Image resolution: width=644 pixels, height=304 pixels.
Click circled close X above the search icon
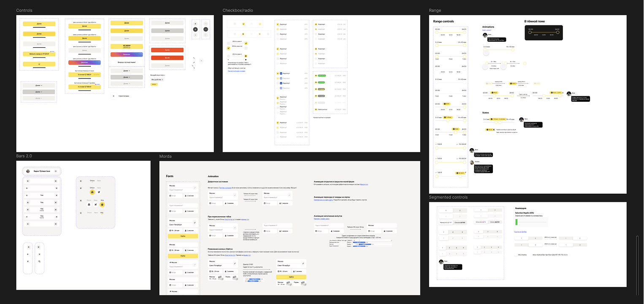tap(38, 247)
